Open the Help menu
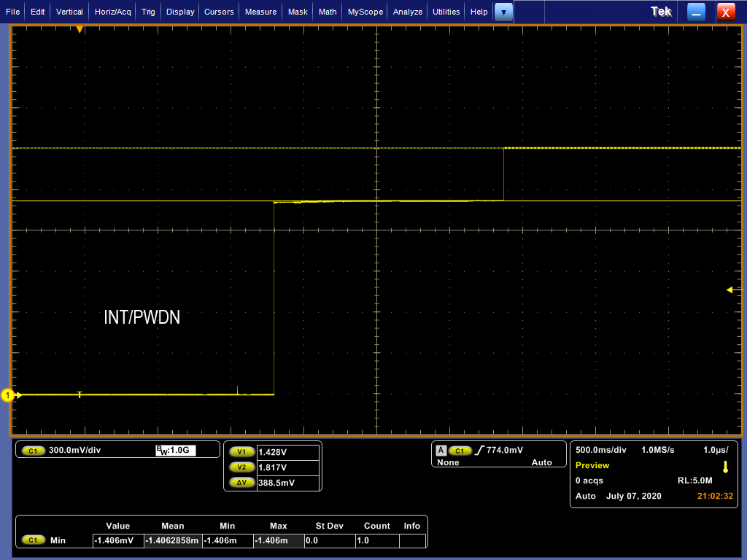 pos(479,12)
